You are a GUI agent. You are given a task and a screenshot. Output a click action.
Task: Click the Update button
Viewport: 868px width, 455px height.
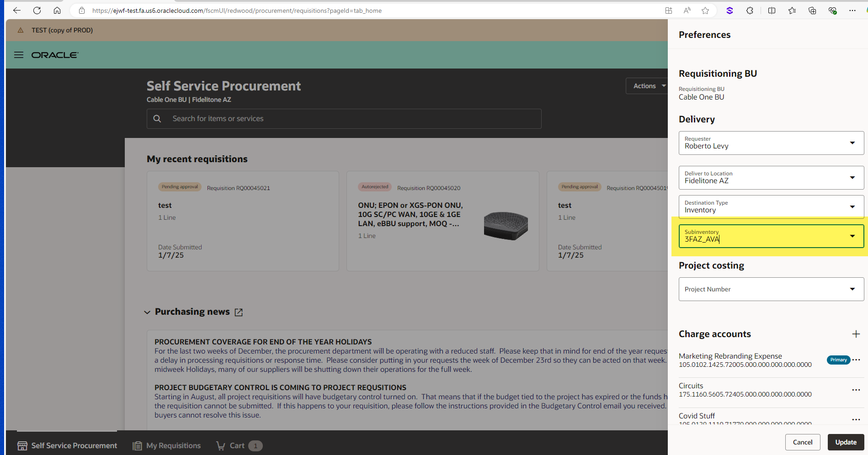click(x=845, y=442)
